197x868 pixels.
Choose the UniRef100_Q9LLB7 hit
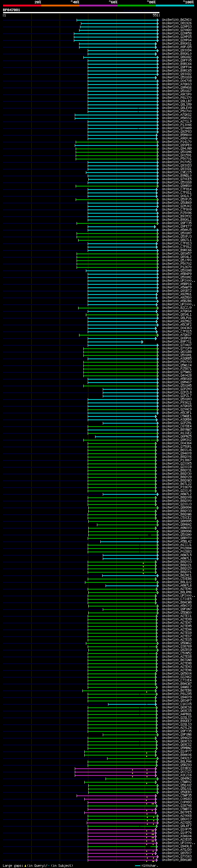pos(177,101)
